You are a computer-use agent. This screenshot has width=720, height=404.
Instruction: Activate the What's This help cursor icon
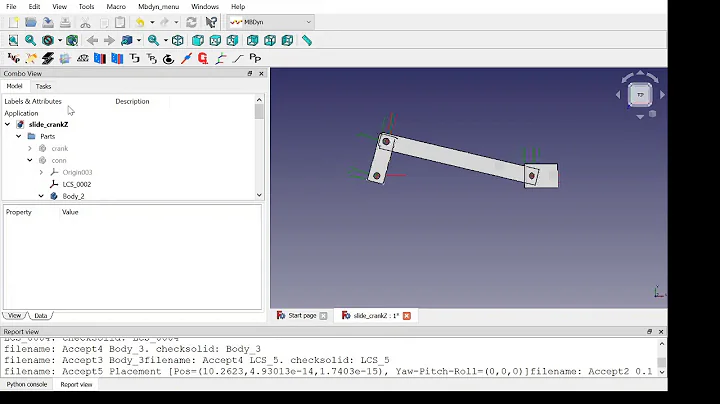(211, 22)
